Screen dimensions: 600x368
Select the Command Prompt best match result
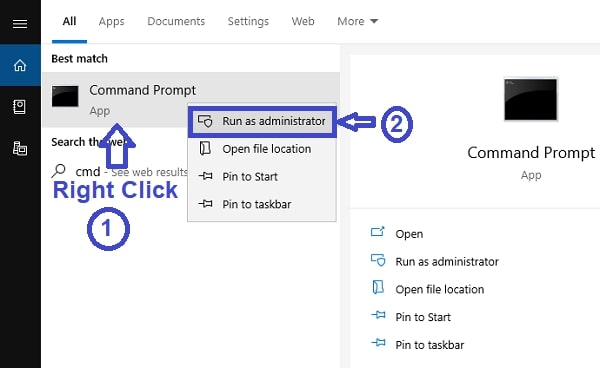tap(191, 99)
